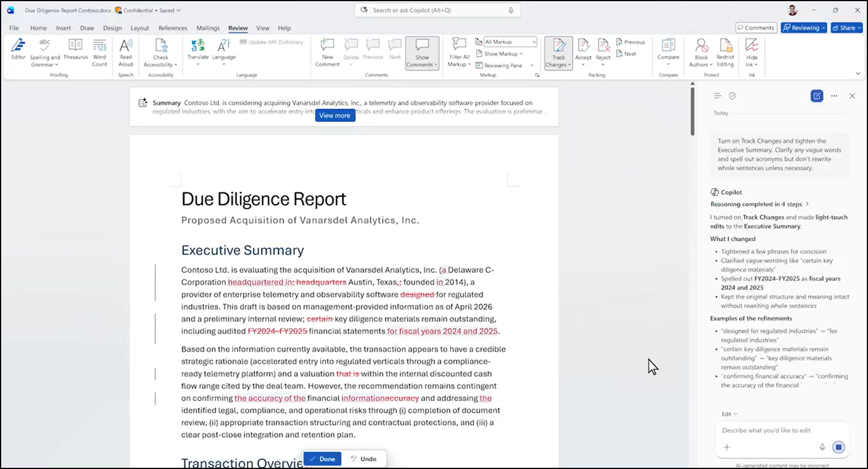Click the document vertical scrollbar thumb

(x=693, y=111)
